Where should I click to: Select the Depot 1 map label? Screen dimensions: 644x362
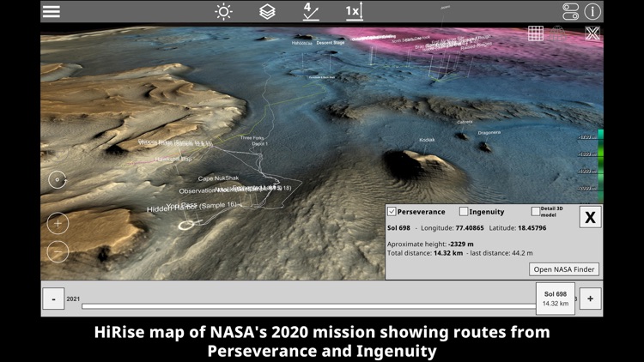tap(259, 144)
